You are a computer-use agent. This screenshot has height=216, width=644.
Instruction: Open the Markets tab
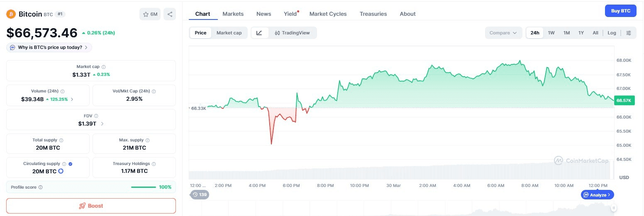(233, 14)
